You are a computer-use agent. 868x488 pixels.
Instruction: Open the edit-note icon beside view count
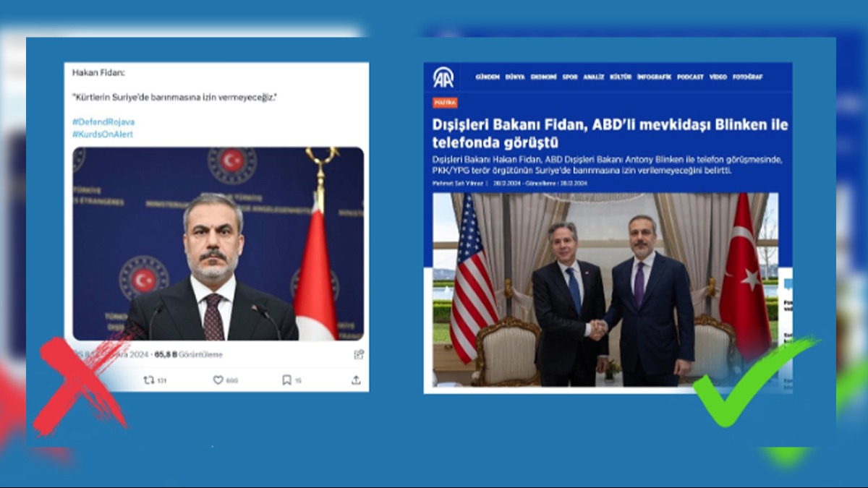tap(358, 354)
